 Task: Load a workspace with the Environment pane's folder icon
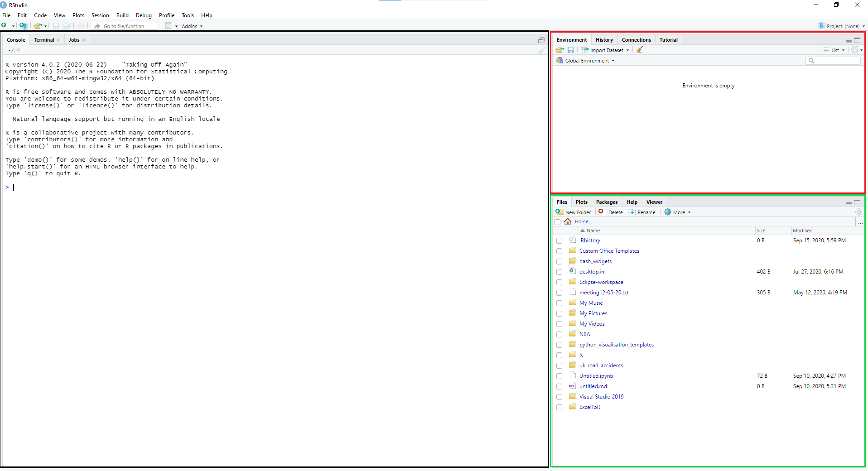point(560,50)
